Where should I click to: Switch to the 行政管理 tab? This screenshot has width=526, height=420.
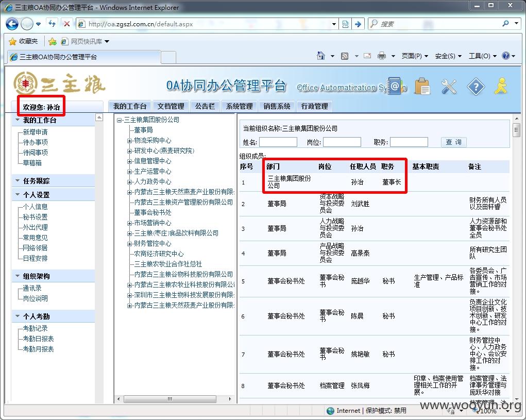314,106
